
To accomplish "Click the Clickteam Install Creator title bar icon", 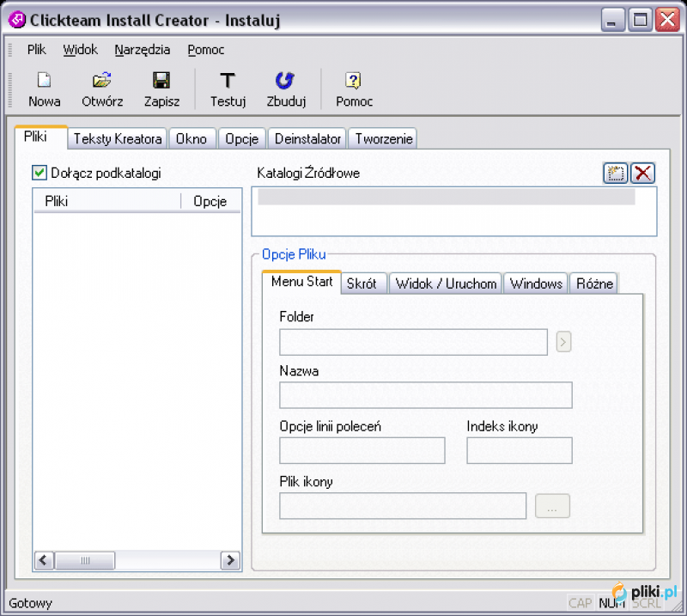I will pos(17,20).
